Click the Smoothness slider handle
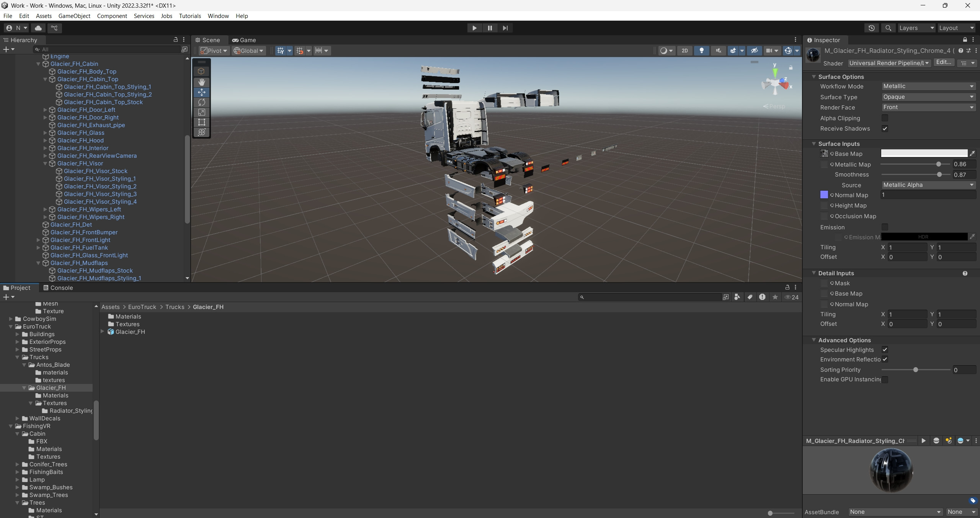Screen dimensions: 980x518 (939, 175)
